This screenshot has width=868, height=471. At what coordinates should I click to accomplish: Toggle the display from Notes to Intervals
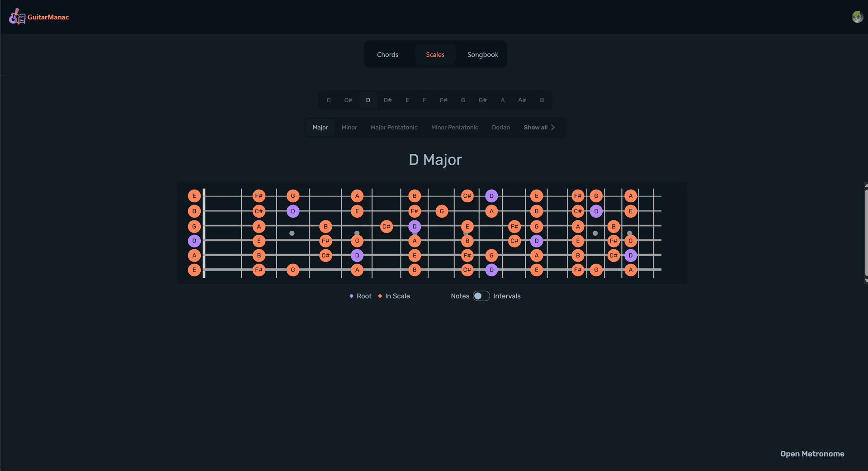[x=481, y=296]
